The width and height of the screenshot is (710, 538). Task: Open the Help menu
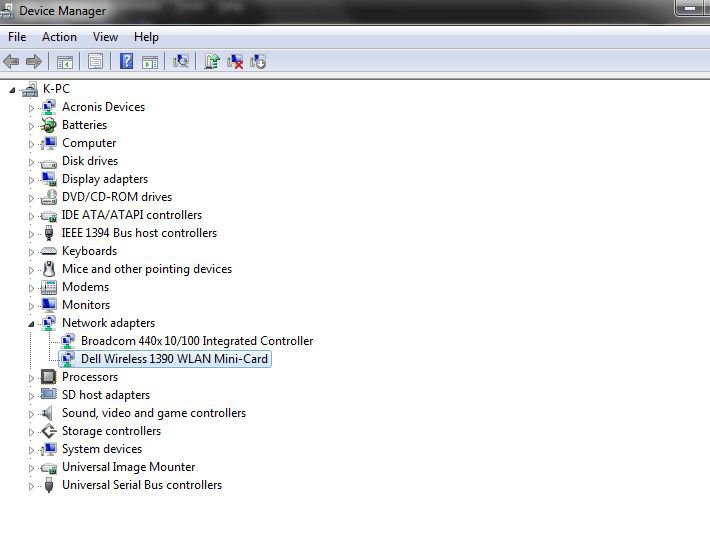pyautogui.click(x=146, y=37)
